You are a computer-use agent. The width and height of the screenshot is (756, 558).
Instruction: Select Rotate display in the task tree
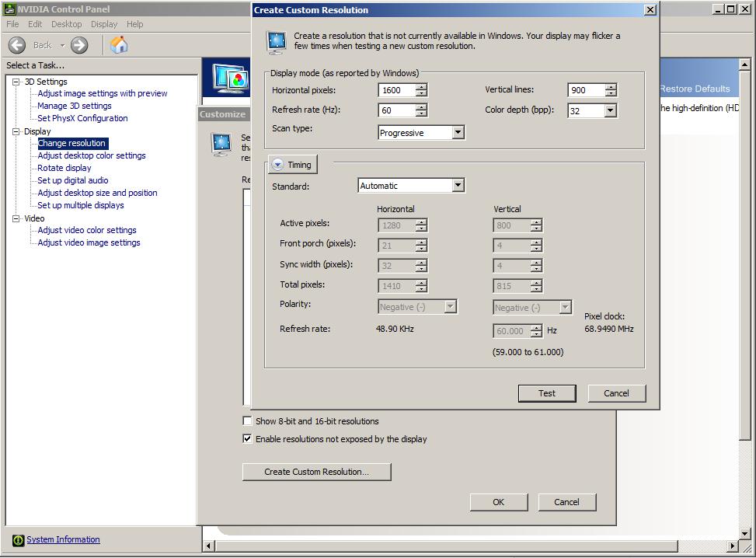pos(63,168)
